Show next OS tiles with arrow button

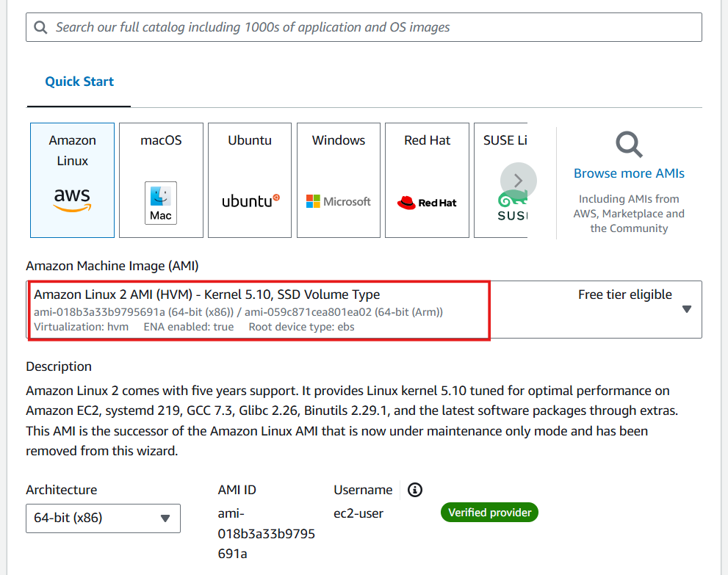click(x=519, y=181)
